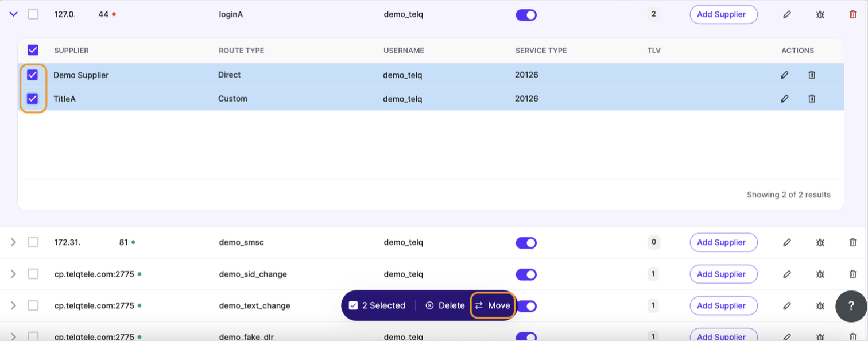Click the SUPPLIER column header

[71, 51]
